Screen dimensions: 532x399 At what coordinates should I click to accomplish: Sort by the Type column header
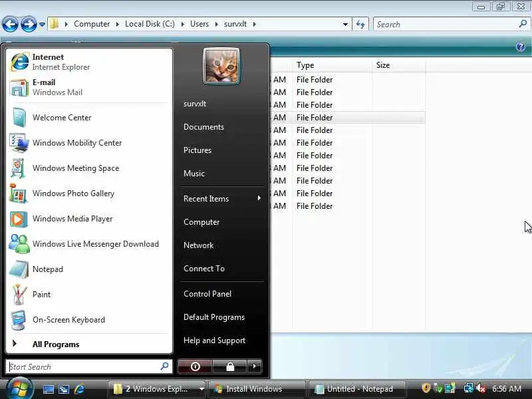pyautogui.click(x=331, y=65)
